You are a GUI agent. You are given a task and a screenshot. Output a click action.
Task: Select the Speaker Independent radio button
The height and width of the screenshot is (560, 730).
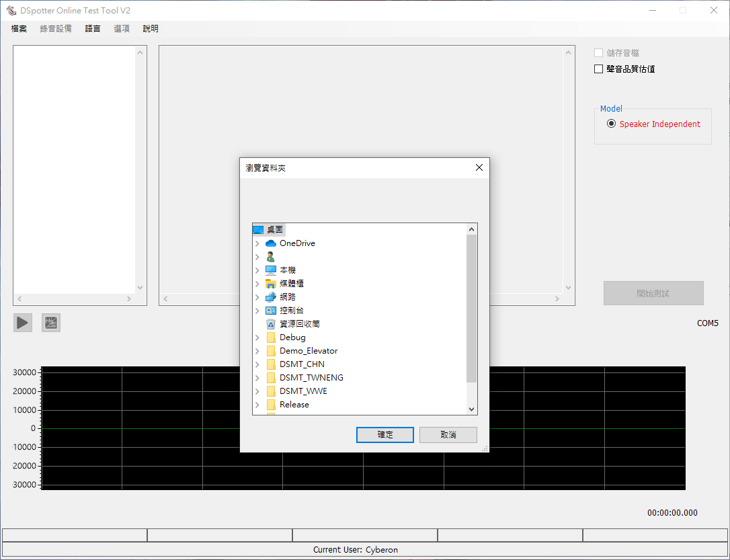click(611, 124)
